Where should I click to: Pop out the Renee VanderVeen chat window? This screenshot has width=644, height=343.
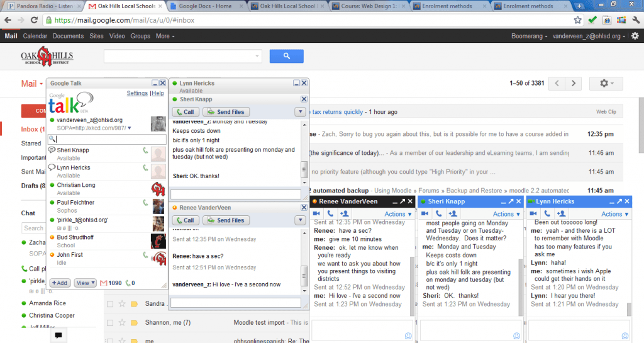coord(402,201)
